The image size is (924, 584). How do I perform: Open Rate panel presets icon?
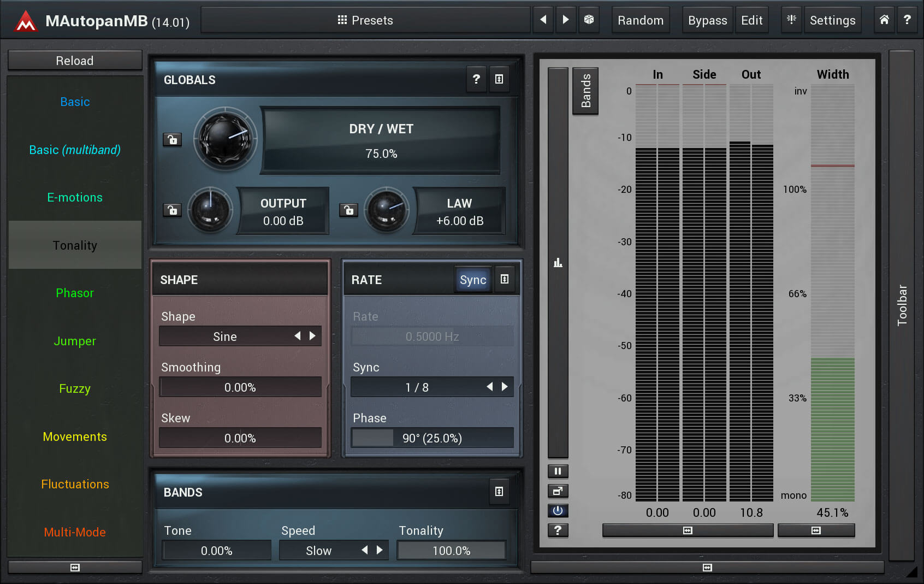click(505, 279)
